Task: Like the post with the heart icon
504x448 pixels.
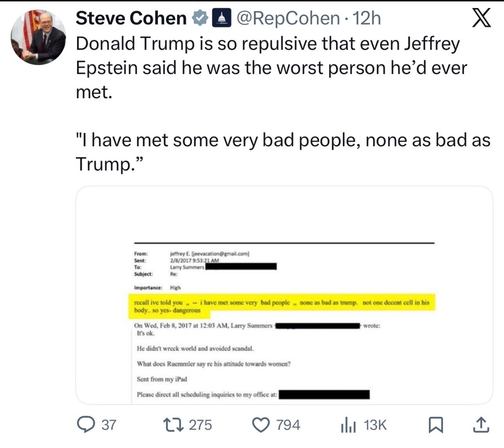Action: [261, 425]
